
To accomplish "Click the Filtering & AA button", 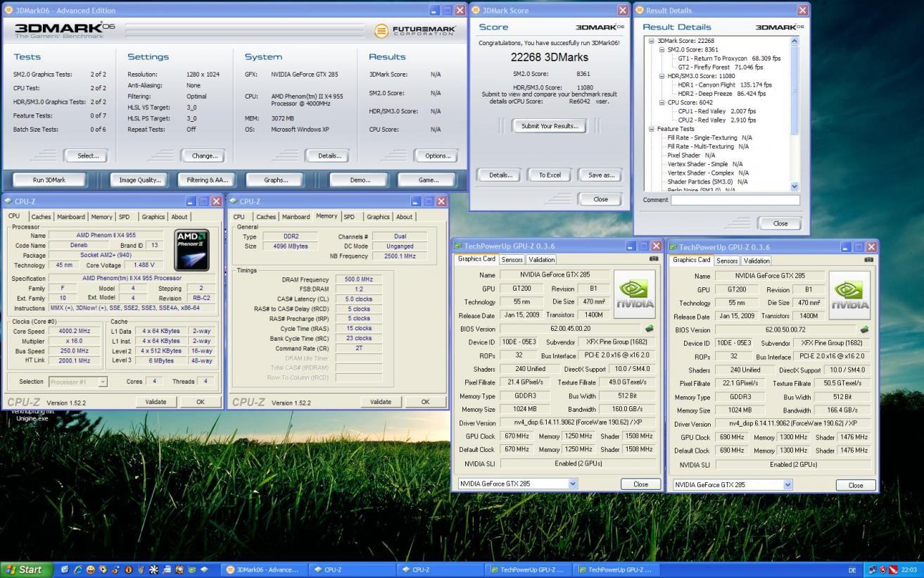I will pyautogui.click(x=207, y=180).
